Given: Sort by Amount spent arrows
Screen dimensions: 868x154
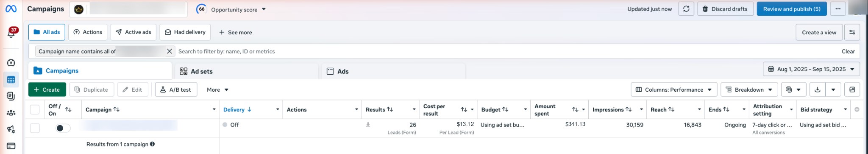Looking at the screenshot, I should [x=575, y=109].
